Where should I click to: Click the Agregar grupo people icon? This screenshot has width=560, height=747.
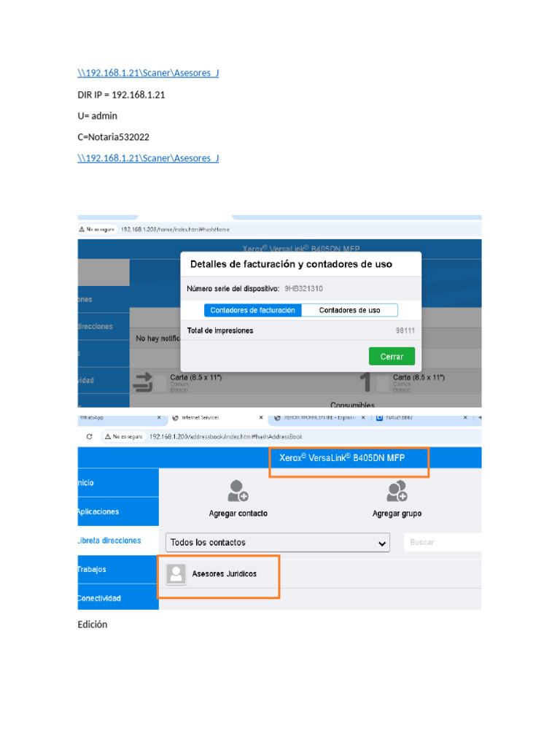point(397,491)
